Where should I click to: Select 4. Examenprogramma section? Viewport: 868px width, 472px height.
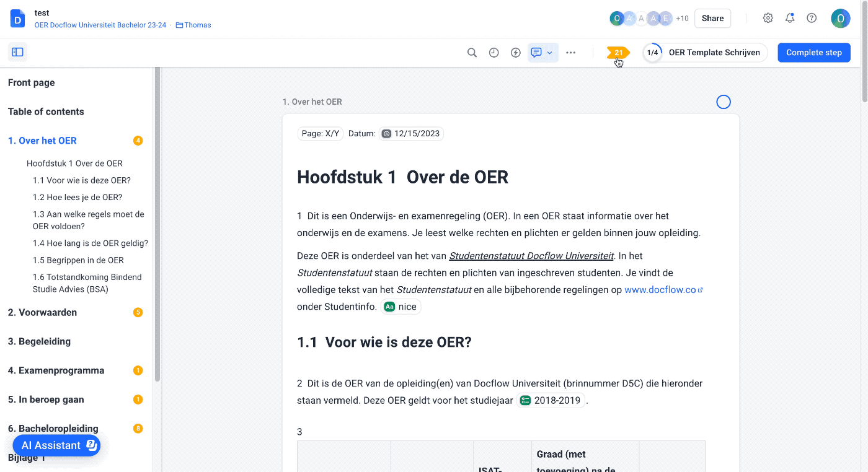(x=56, y=370)
